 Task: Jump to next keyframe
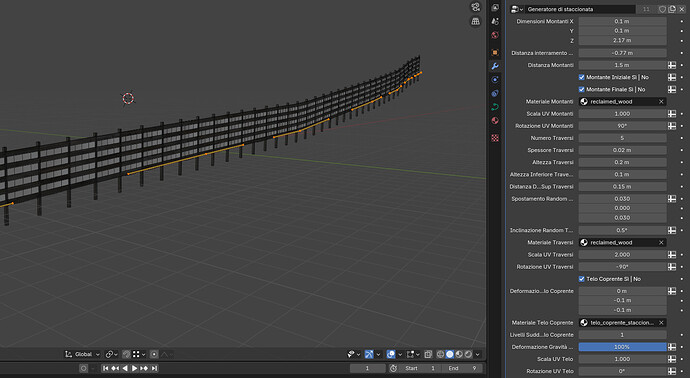pos(144,368)
